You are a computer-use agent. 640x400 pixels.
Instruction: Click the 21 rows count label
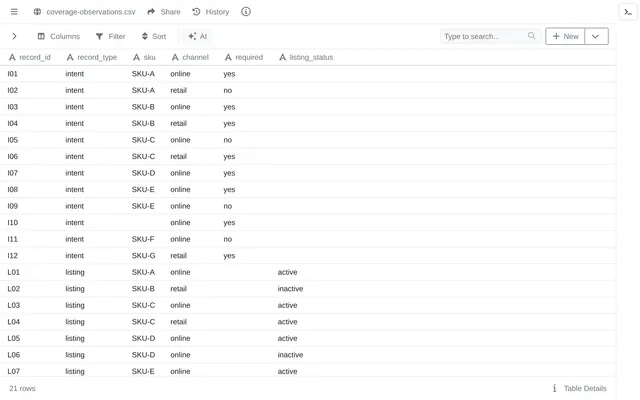click(x=22, y=388)
